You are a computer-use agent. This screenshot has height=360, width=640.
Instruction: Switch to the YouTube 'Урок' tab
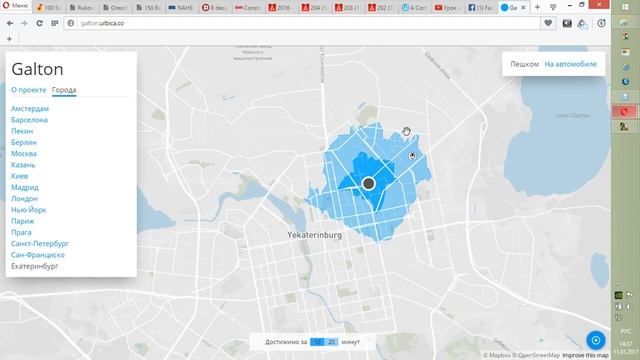point(448,7)
